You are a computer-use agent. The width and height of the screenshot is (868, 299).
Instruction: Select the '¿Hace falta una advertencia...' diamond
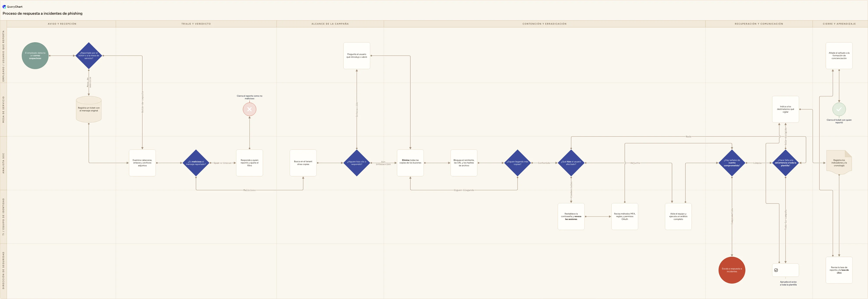[785, 163]
